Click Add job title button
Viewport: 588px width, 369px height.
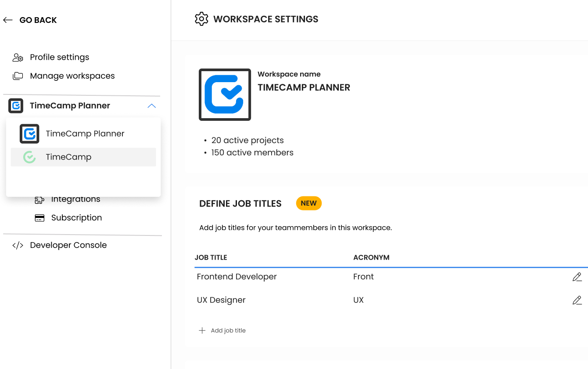coord(222,331)
